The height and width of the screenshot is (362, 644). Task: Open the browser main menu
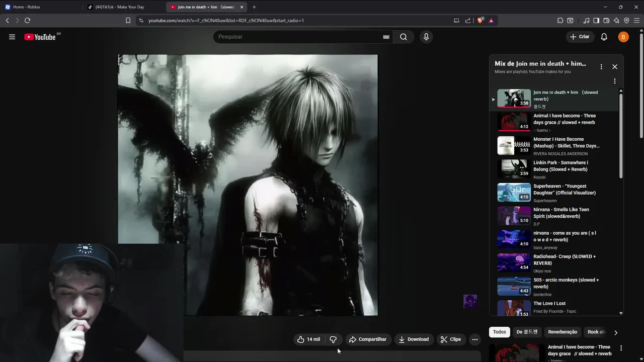637,21
